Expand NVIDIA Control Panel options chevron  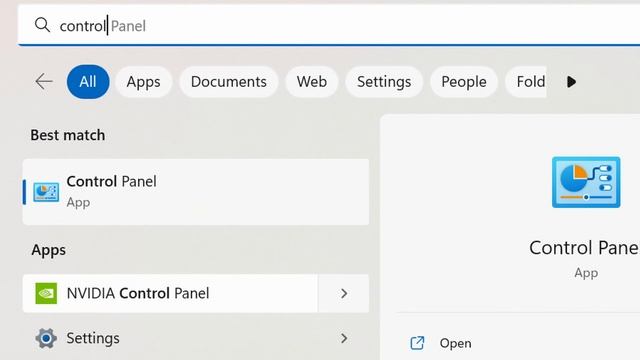pos(344,293)
